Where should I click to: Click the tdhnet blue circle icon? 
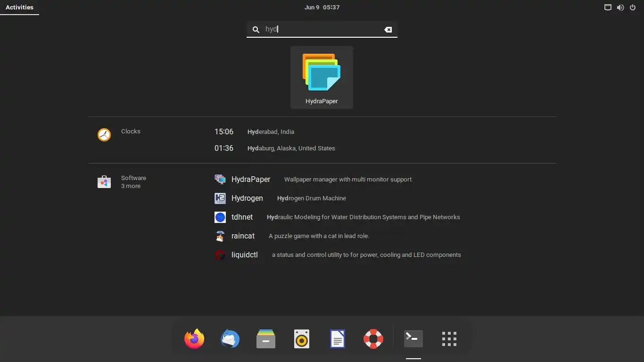[220, 217]
